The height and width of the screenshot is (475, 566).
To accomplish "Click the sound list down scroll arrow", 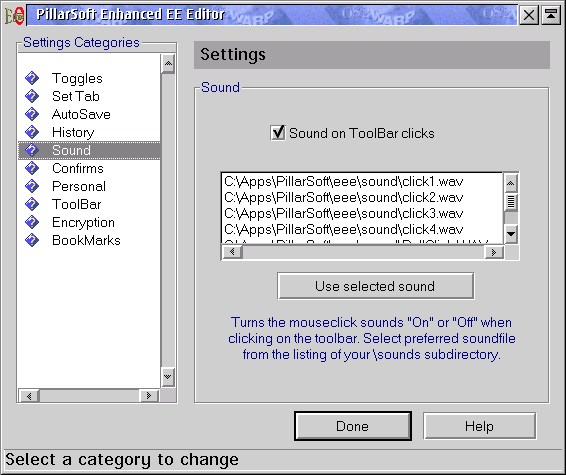I will click(x=511, y=234).
